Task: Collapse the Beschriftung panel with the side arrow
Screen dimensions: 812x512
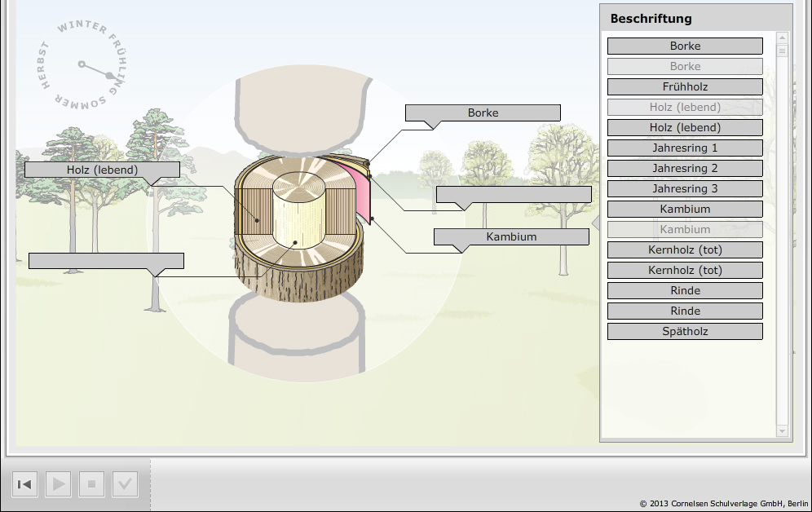Action: (595, 222)
